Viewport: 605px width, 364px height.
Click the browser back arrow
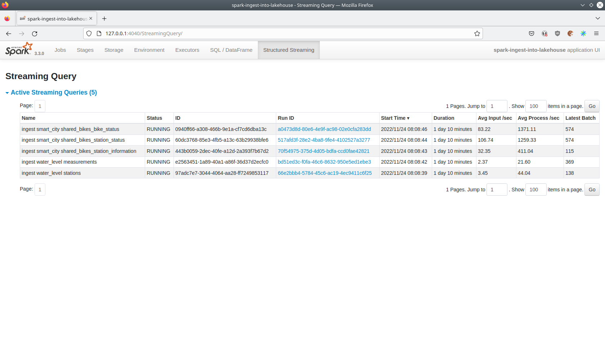9,33
